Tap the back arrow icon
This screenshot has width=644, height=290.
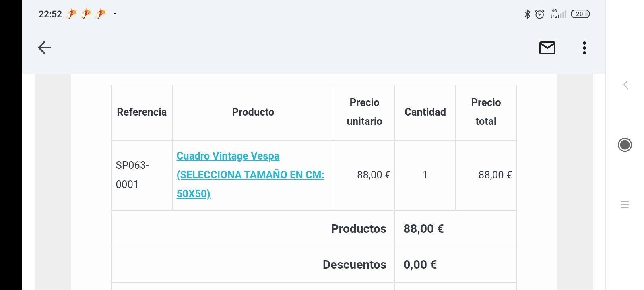click(x=44, y=48)
